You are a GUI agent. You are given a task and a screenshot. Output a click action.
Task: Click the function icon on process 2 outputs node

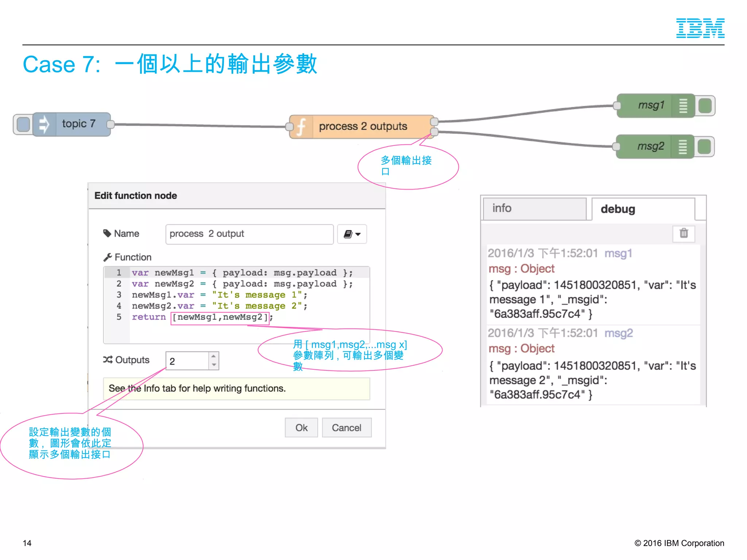tap(301, 127)
